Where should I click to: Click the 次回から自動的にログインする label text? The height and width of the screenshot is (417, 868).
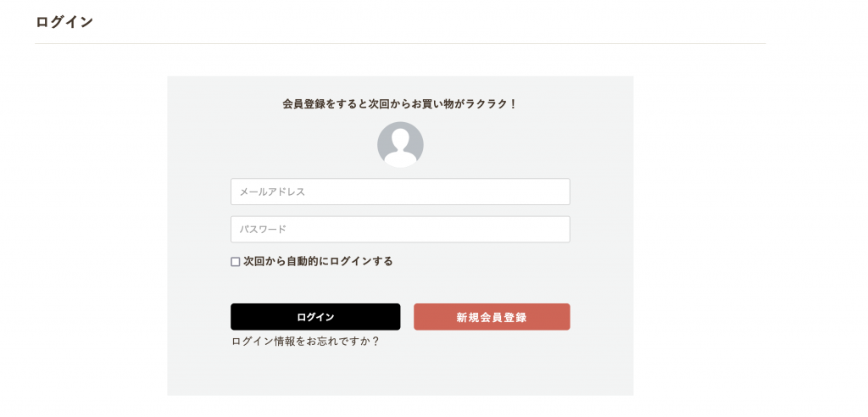[318, 261]
